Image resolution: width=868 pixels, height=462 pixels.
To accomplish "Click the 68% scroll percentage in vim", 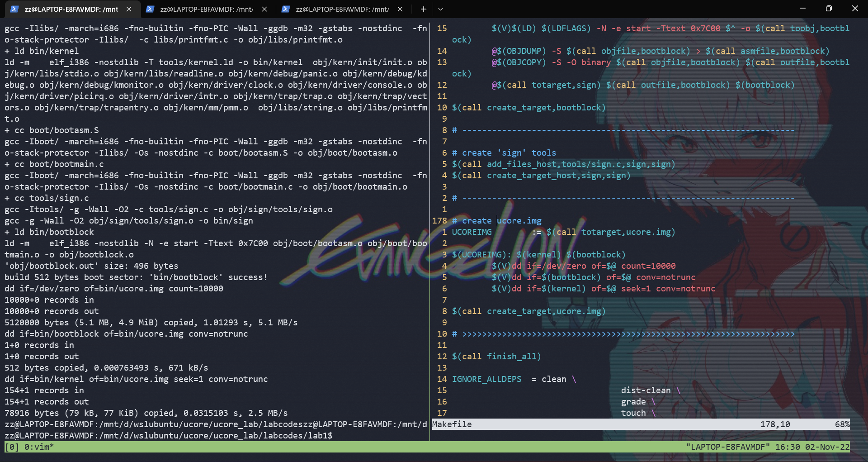I will click(842, 424).
